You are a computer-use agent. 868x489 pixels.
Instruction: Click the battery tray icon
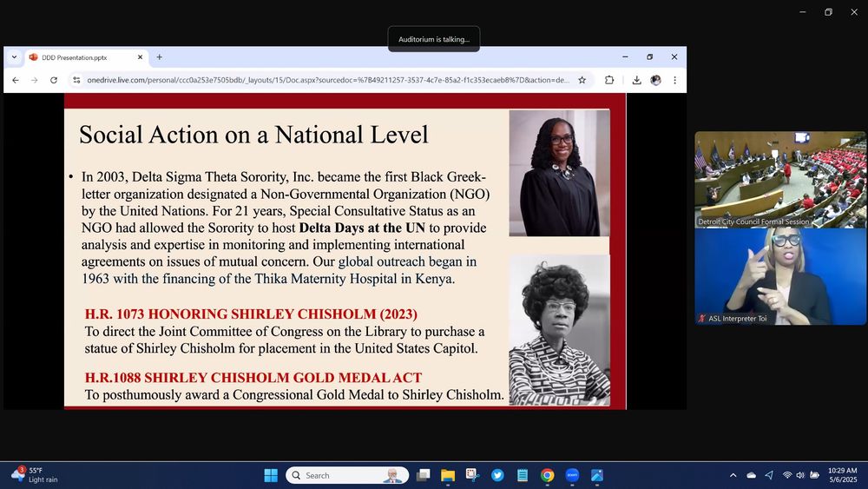(x=814, y=475)
